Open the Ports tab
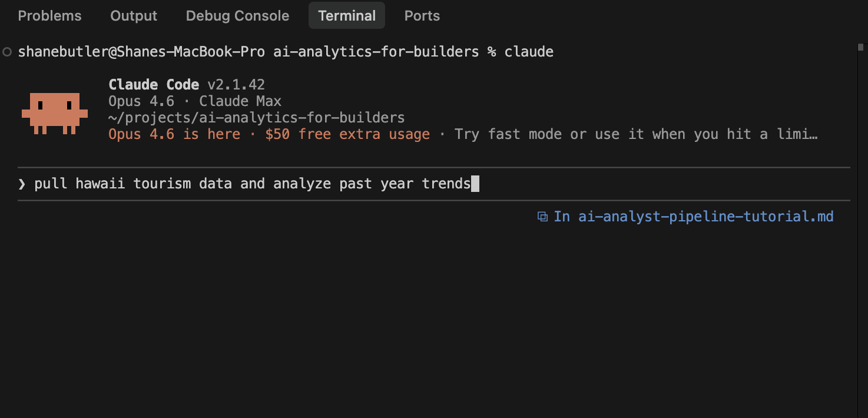The height and width of the screenshot is (418, 868). tap(422, 15)
